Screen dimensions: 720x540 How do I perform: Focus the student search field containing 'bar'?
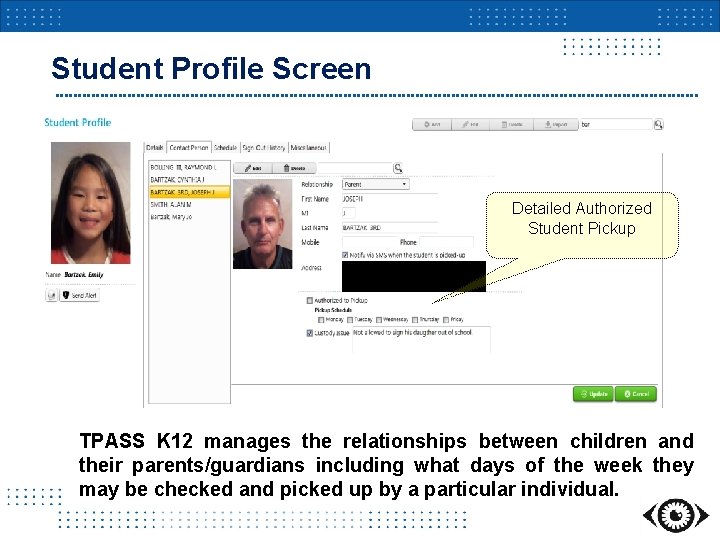click(616, 124)
